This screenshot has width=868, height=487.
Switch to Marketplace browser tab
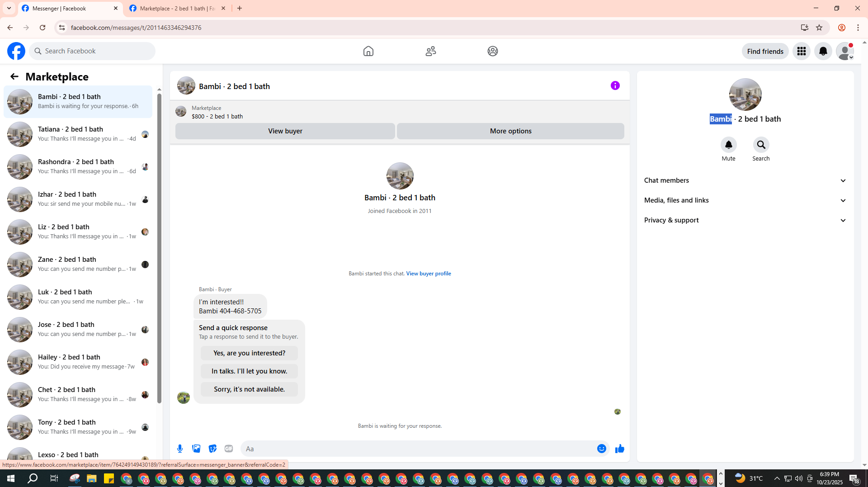[x=177, y=8]
